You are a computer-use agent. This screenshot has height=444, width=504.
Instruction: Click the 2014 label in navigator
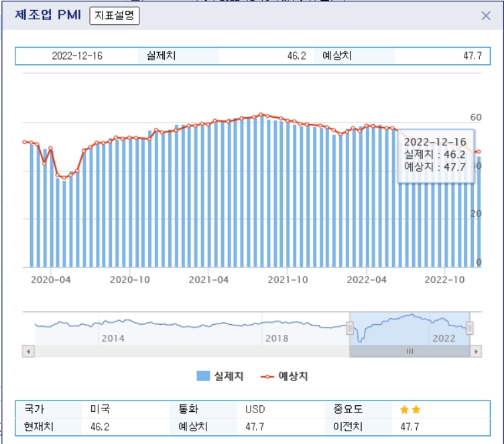coord(113,338)
